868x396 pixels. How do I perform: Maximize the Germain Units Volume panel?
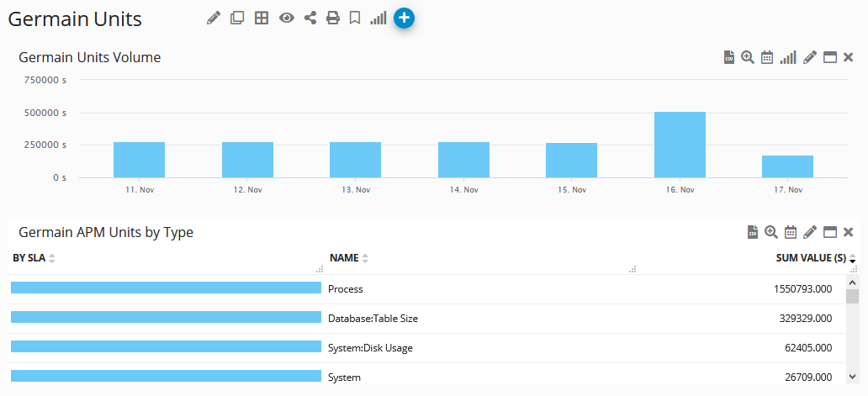tap(830, 57)
